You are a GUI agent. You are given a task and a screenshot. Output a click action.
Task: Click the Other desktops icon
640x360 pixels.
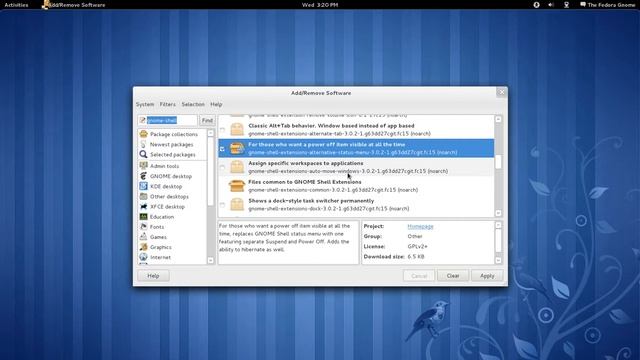pyautogui.click(x=143, y=196)
